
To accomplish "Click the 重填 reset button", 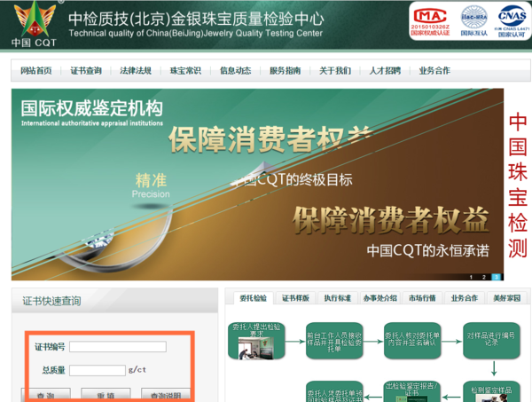I will (x=106, y=395).
